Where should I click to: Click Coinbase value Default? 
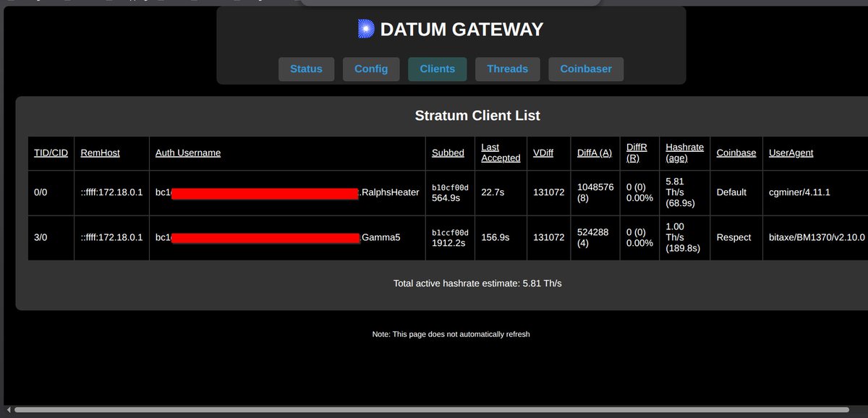[x=731, y=192]
